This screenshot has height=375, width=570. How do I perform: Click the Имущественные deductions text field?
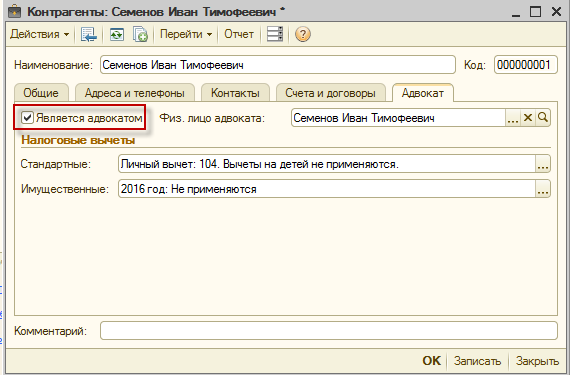(326, 189)
